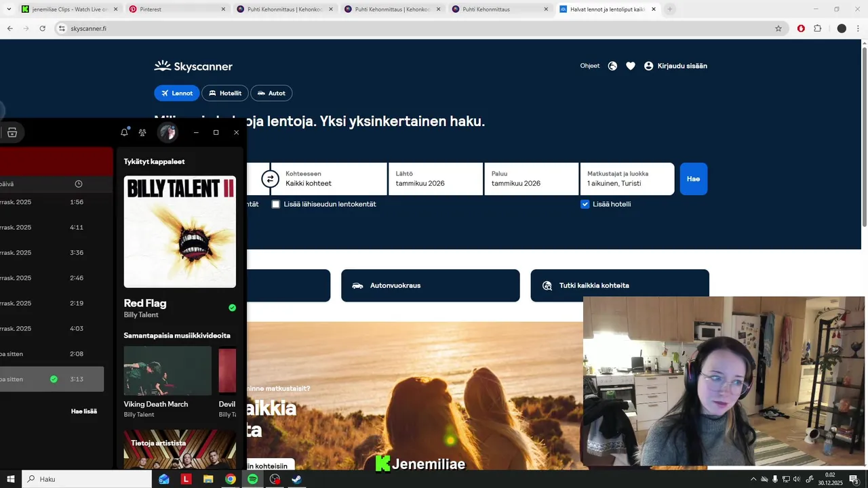The image size is (868, 488).
Task: Open Spotify from the taskbar
Action: pos(252,479)
